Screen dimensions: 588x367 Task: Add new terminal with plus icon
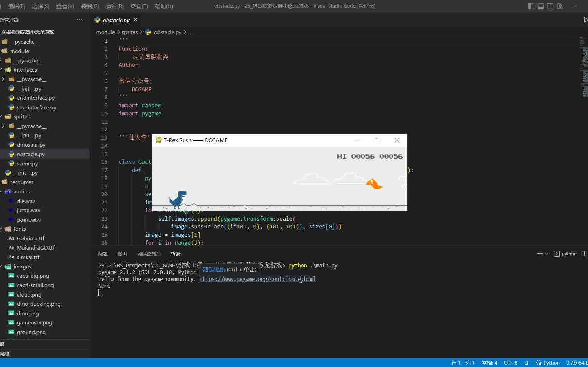(x=539, y=254)
